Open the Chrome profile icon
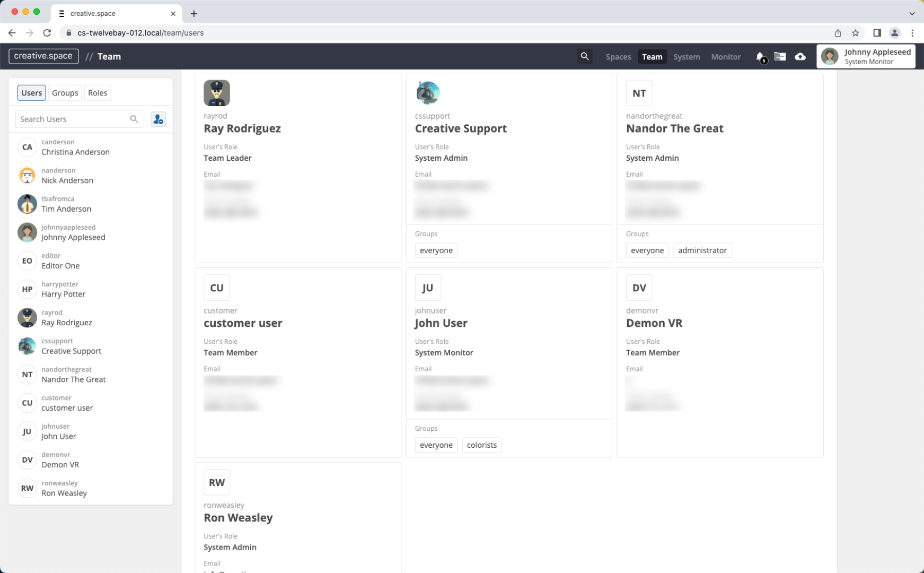Image resolution: width=924 pixels, height=573 pixels. (894, 33)
